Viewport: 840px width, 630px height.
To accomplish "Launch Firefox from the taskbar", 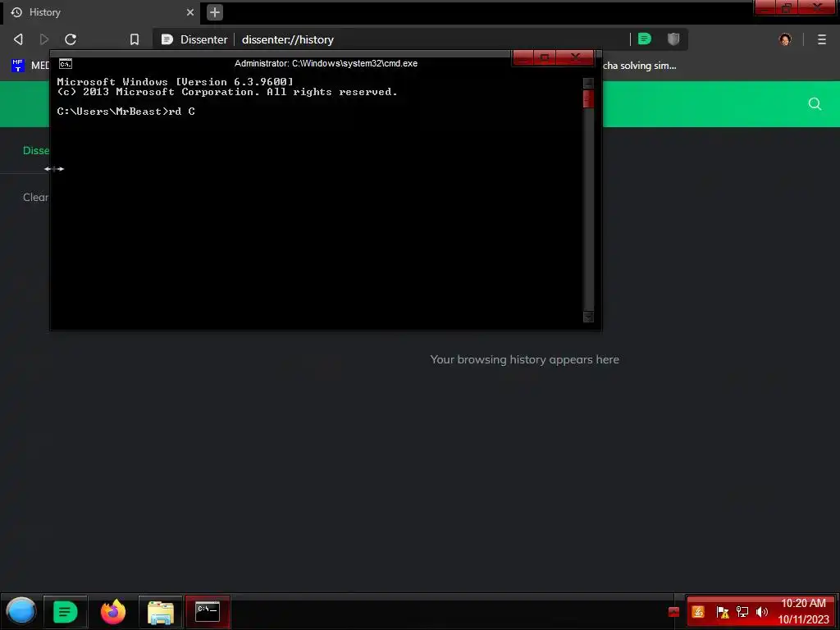I will [113, 611].
